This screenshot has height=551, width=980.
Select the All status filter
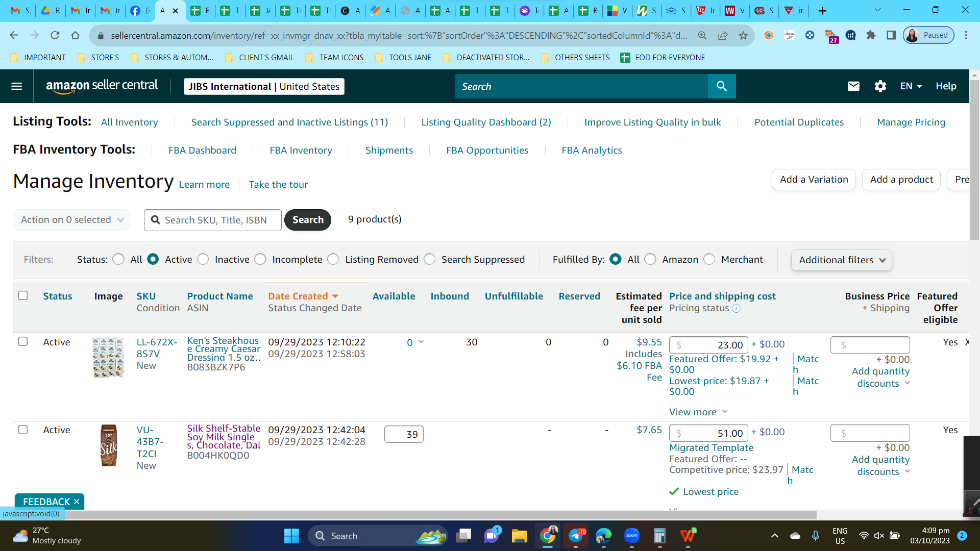[x=118, y=259]
